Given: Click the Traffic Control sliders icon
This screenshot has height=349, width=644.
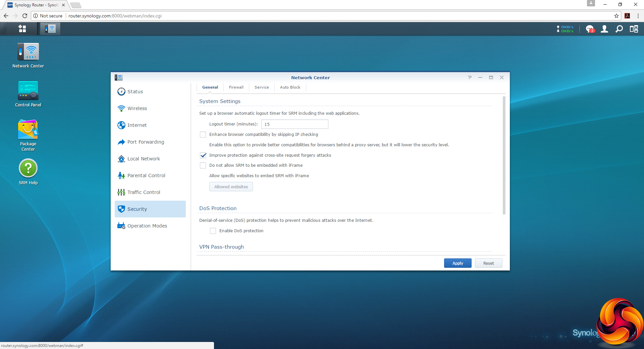Looking at the screenshot, I should click(x=121, y=192).
